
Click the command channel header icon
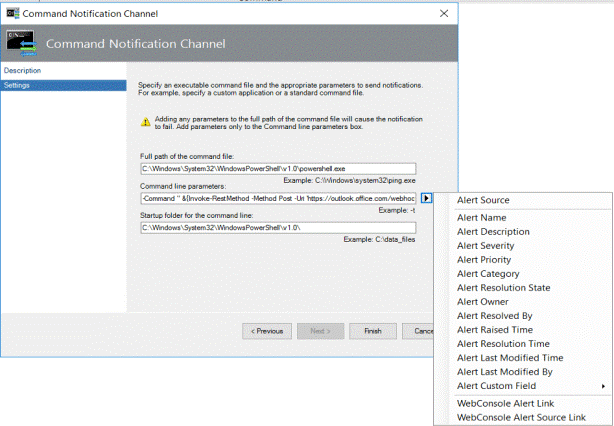tap(21, 43)
